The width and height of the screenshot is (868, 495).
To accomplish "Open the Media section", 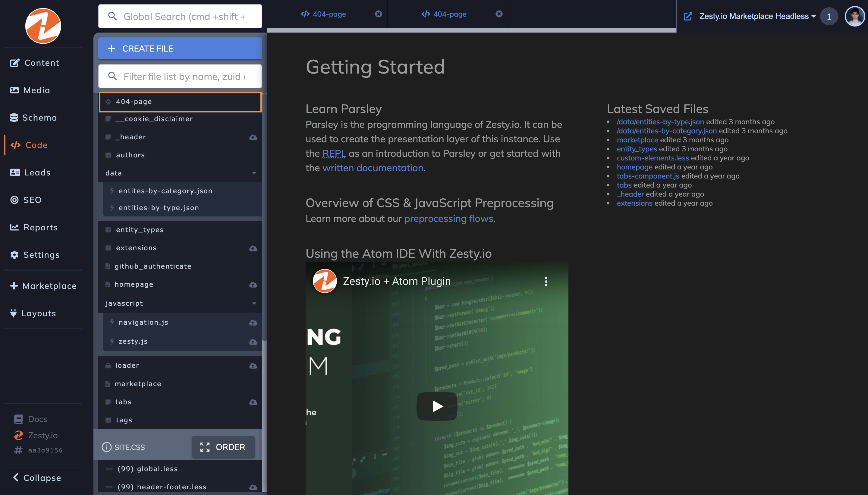I will point(30,90).
